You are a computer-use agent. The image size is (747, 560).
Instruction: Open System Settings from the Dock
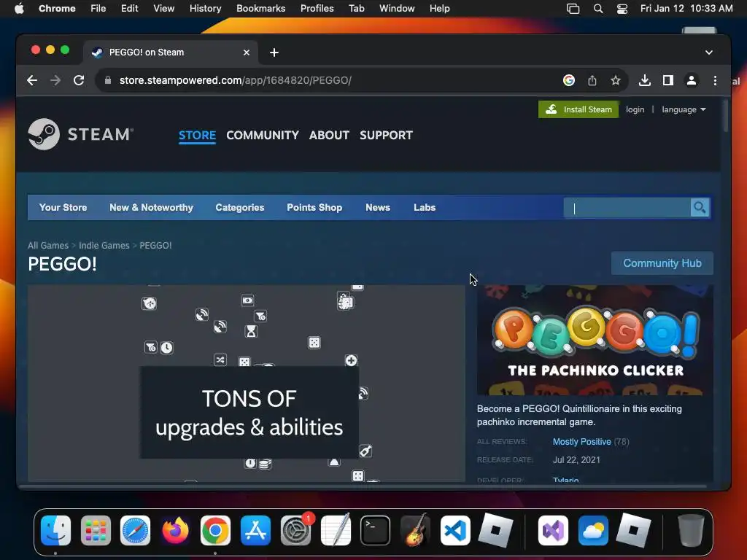[296, 531]
